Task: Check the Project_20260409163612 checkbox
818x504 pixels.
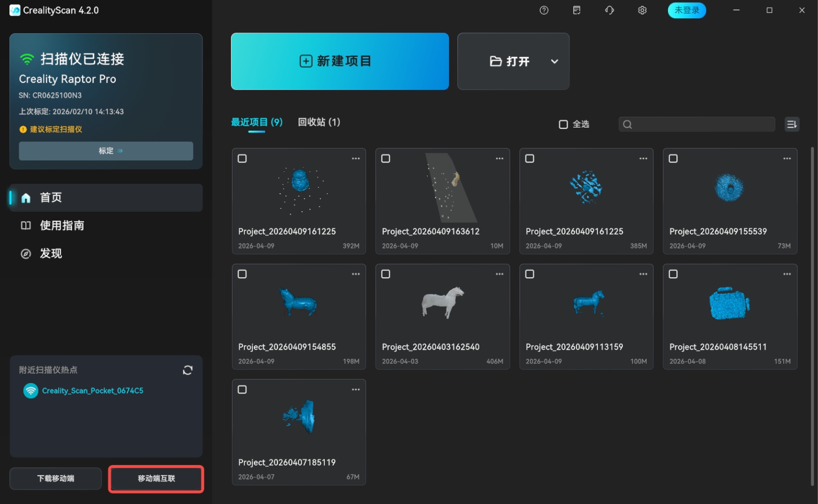Action: pyautogui.click(x=386, y=159)
